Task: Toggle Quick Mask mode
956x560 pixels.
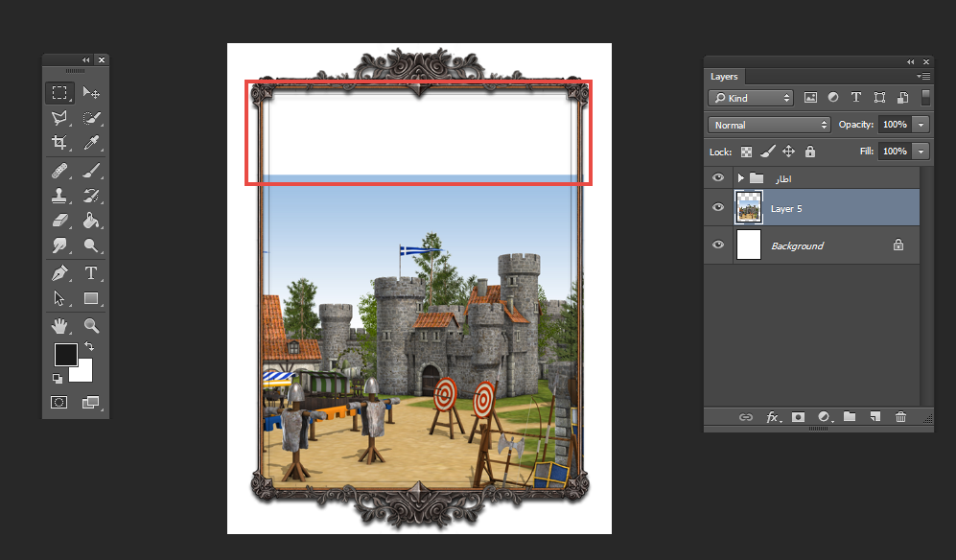Action: (x=59, y=402)
